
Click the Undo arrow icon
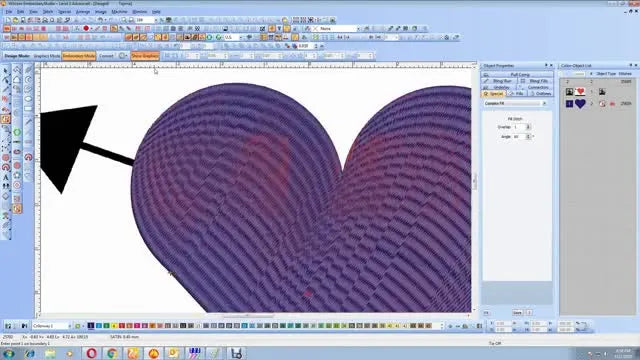100,20
